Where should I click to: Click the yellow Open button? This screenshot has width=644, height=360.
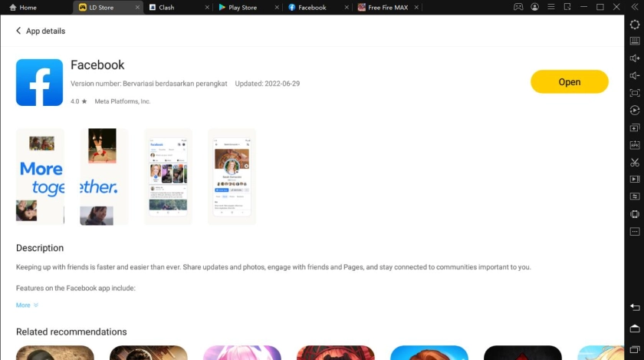pos(569,82)
